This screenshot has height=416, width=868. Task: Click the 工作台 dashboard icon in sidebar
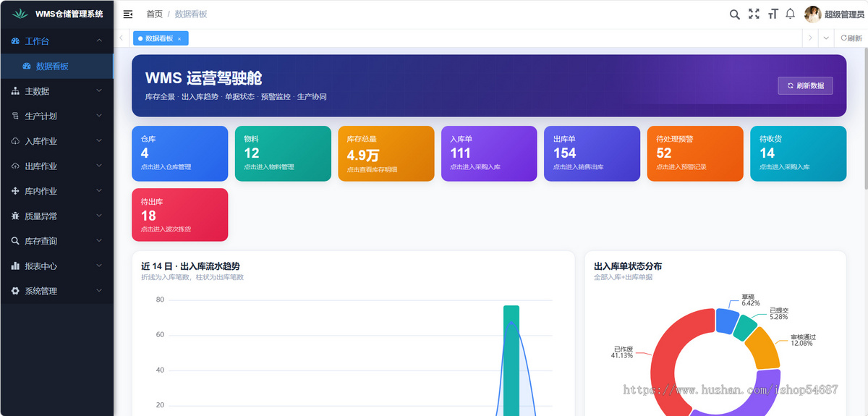(x=15, y=41)
